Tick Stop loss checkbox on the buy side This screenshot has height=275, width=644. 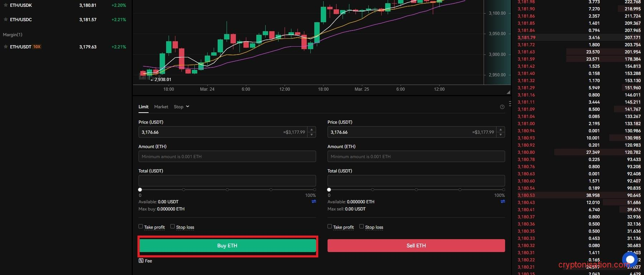tap(173, 227)
